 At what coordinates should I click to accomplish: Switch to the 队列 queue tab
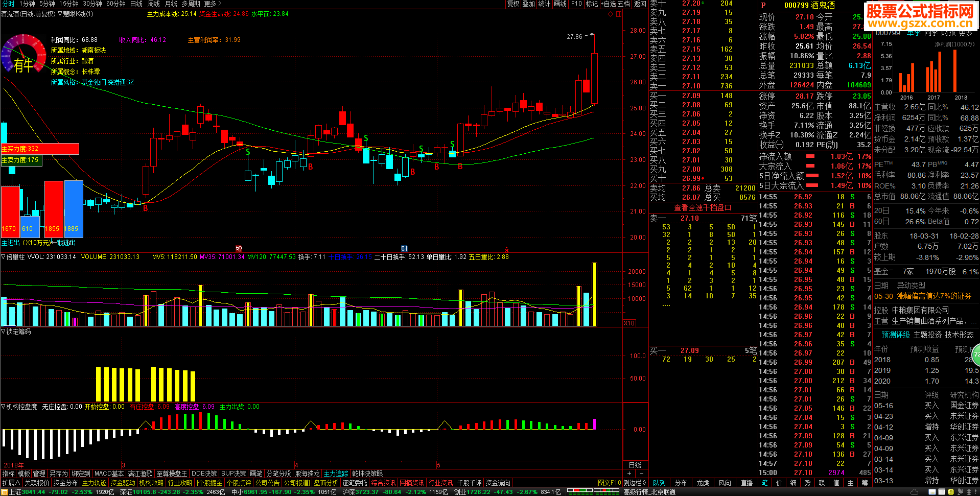pyautogui.click(x=660, y=483)
